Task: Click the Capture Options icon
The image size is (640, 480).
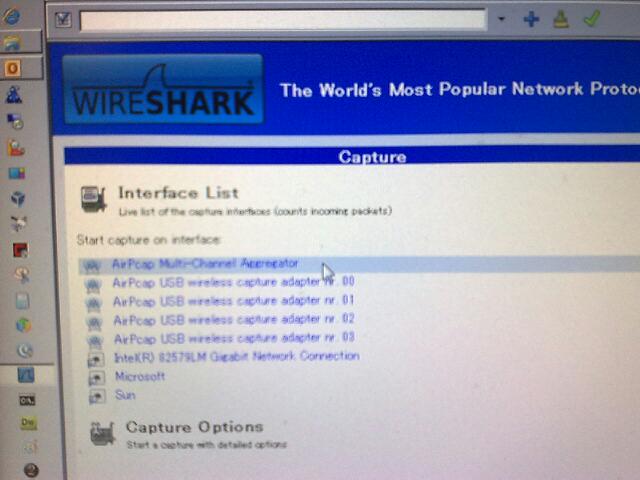Action: (102, 433)
